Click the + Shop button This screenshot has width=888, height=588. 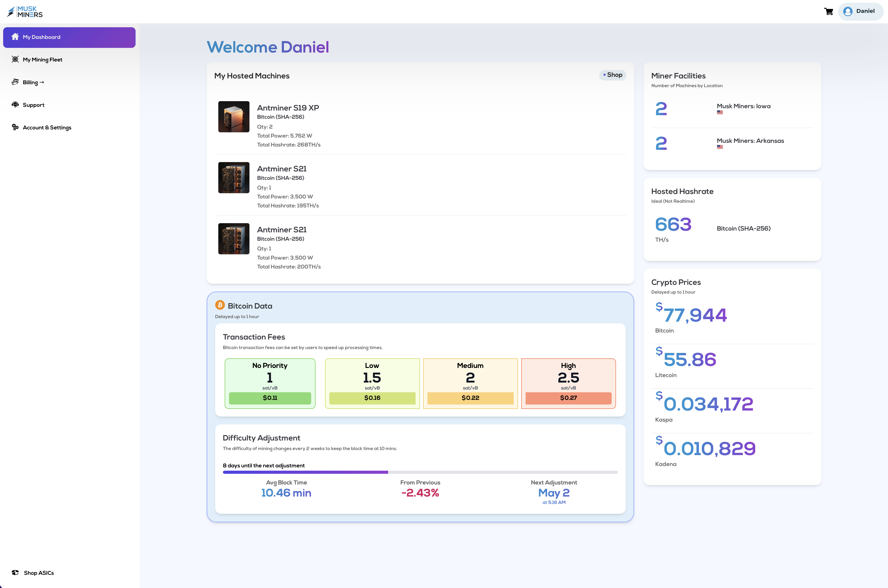[612, 75]
